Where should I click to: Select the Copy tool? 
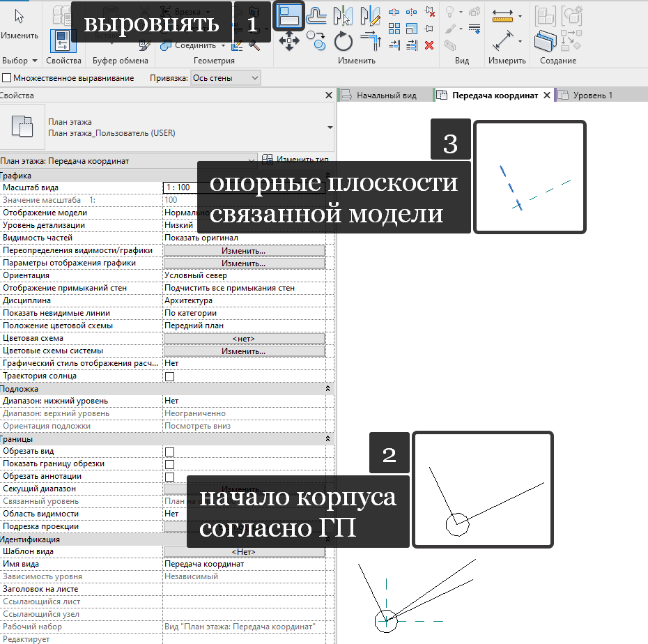coord(316,40)
